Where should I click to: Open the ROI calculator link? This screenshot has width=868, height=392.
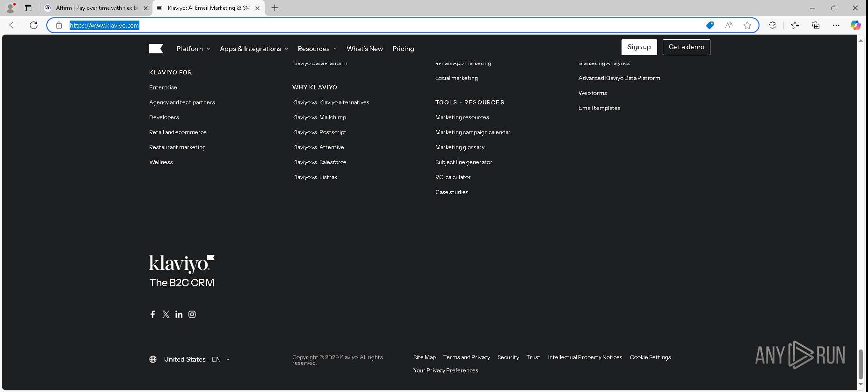click(x=453, y=177)
